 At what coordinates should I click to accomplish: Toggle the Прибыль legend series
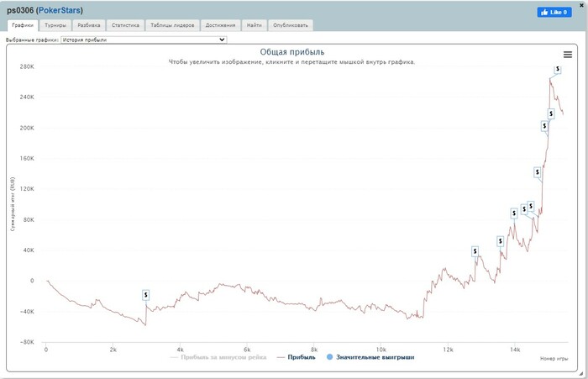[297, 357]
